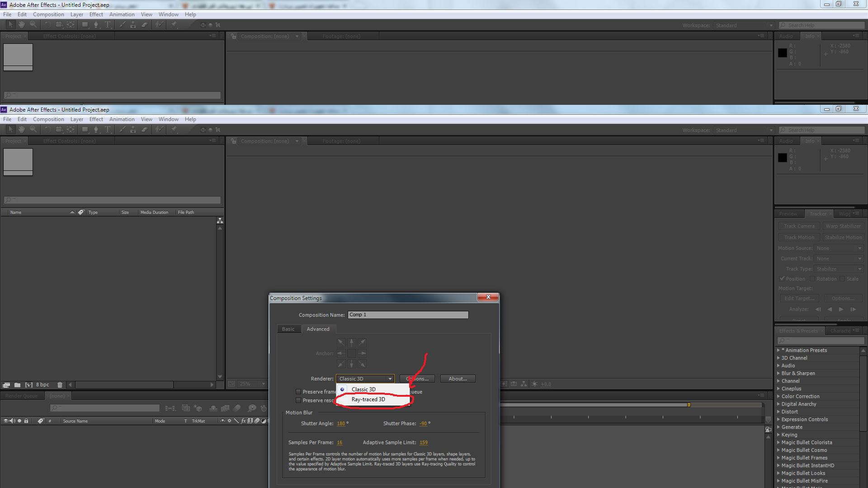The width and height of the screenshot is (868, 488).
Task: Expand the Color Correction effects category
Action: (x=778, y=396)
